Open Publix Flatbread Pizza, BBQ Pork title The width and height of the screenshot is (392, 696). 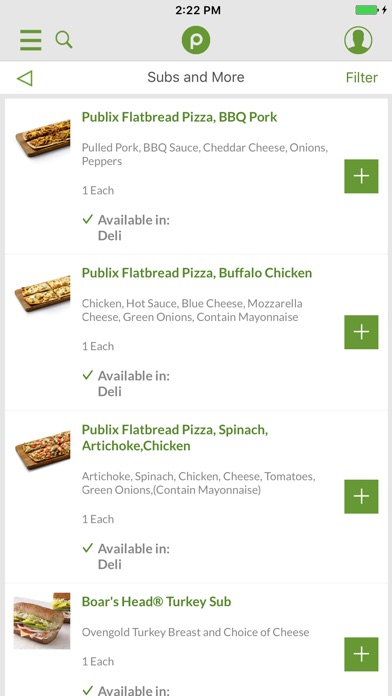pyautogui.click(x=179, y=117)
